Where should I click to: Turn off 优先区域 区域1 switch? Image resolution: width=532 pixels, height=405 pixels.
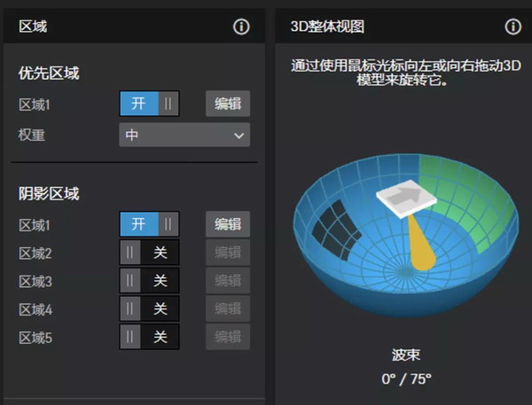click(149, 104)
